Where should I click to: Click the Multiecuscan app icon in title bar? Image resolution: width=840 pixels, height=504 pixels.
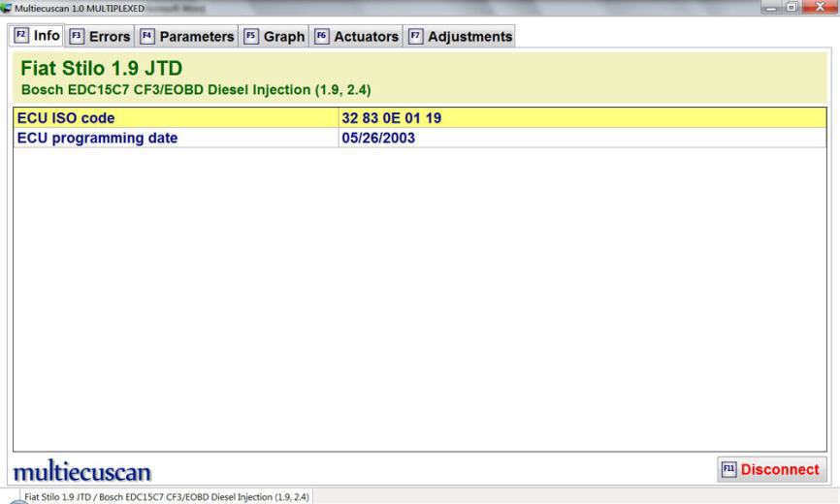[8, 8]
